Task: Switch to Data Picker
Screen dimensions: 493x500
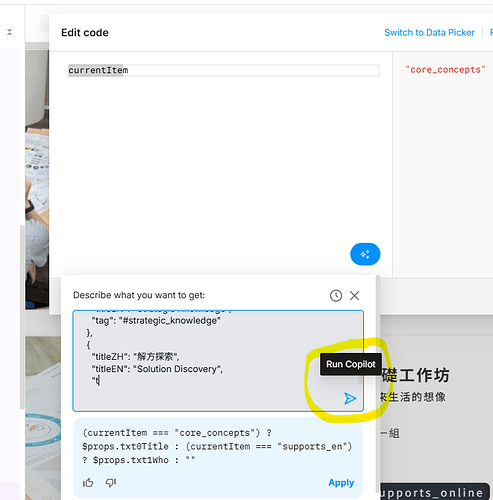Action: click(x=429, y=32)
